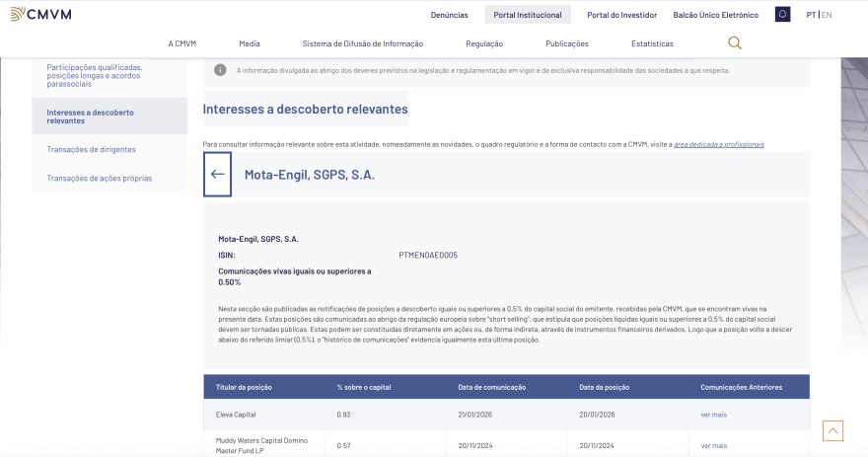Click the scroll-to-top arrow button

[832, 431]
